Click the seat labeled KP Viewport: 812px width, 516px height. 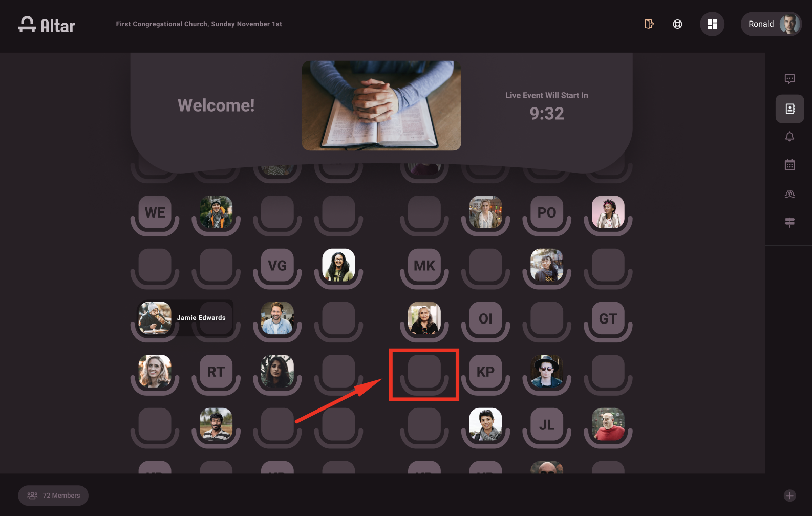point(485,372)
